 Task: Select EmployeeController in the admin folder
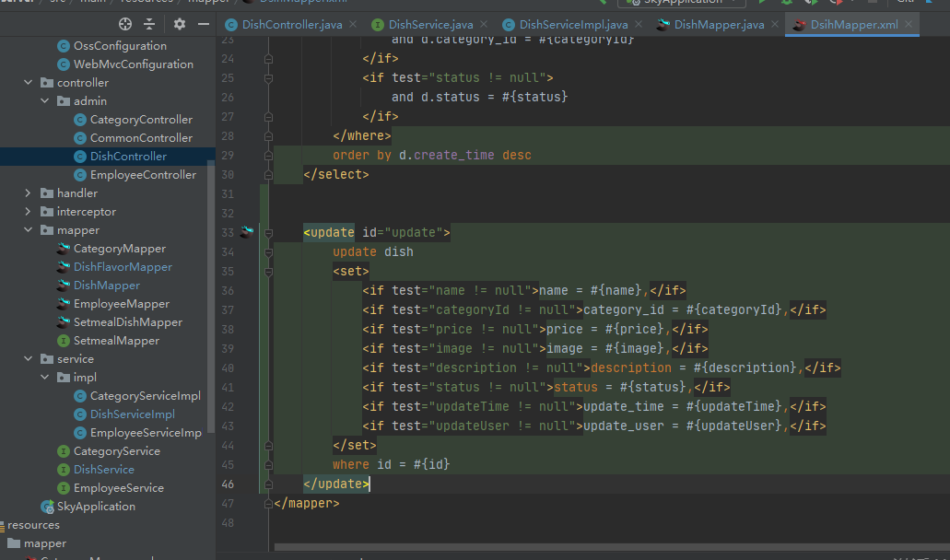tap(142, 175)
